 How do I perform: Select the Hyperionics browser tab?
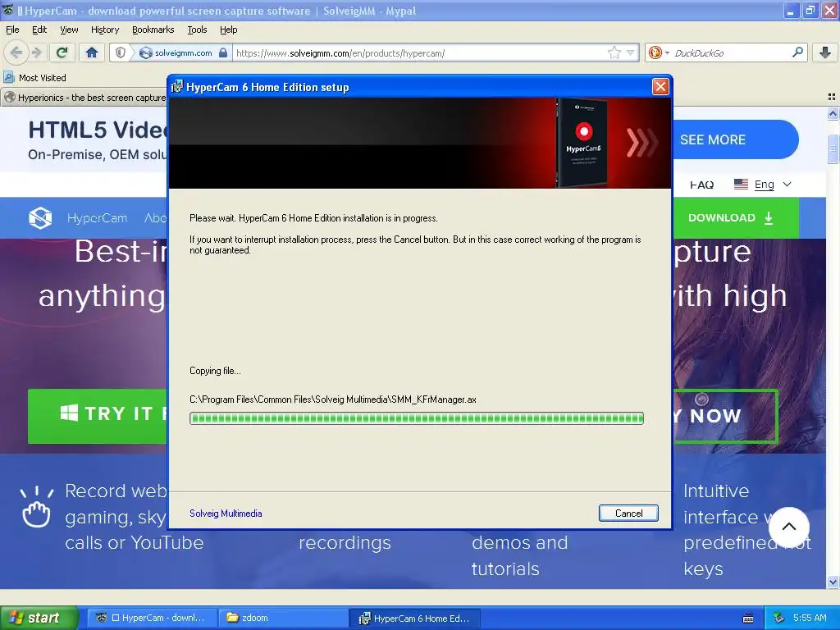click(85, 98)
